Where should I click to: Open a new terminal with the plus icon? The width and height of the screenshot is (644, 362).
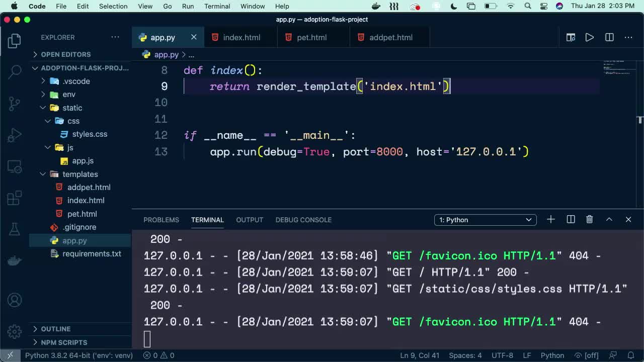tap(550, 219)
